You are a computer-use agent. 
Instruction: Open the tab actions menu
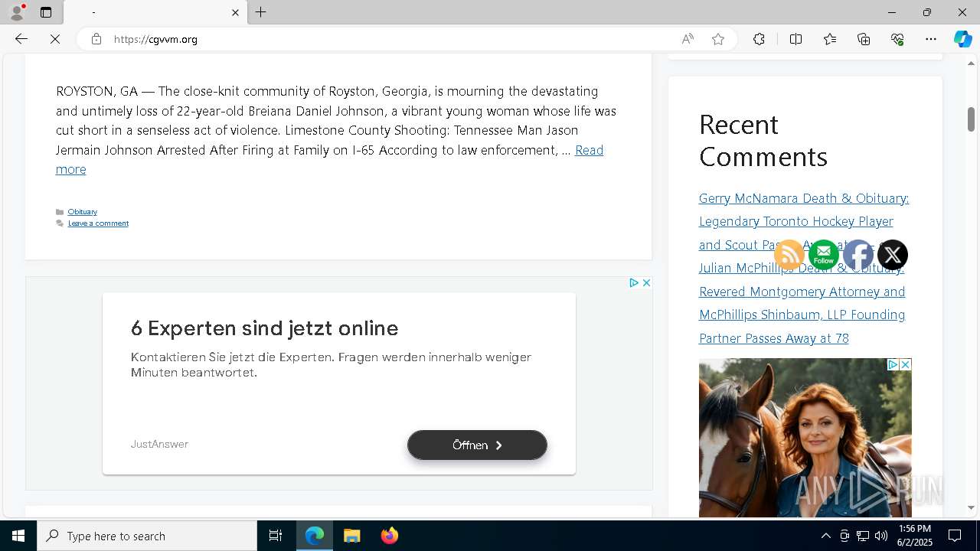click(46, 12)
